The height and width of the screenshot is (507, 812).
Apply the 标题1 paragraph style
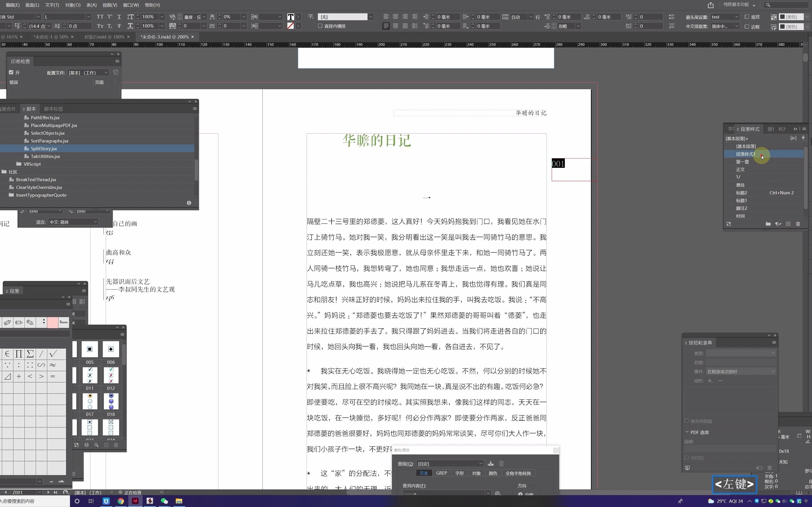741,200
